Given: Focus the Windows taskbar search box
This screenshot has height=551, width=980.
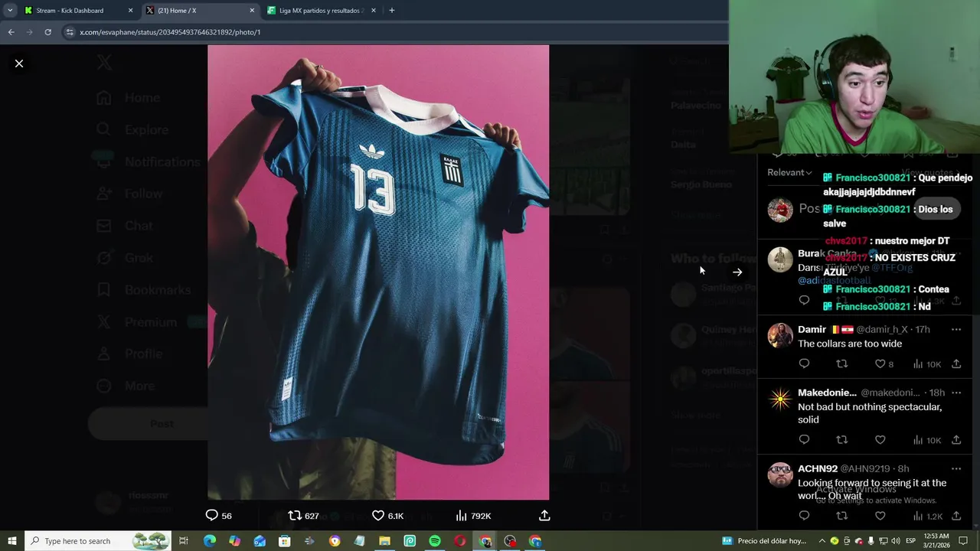Looking at the screenshot, I should (x=98, y=541).
